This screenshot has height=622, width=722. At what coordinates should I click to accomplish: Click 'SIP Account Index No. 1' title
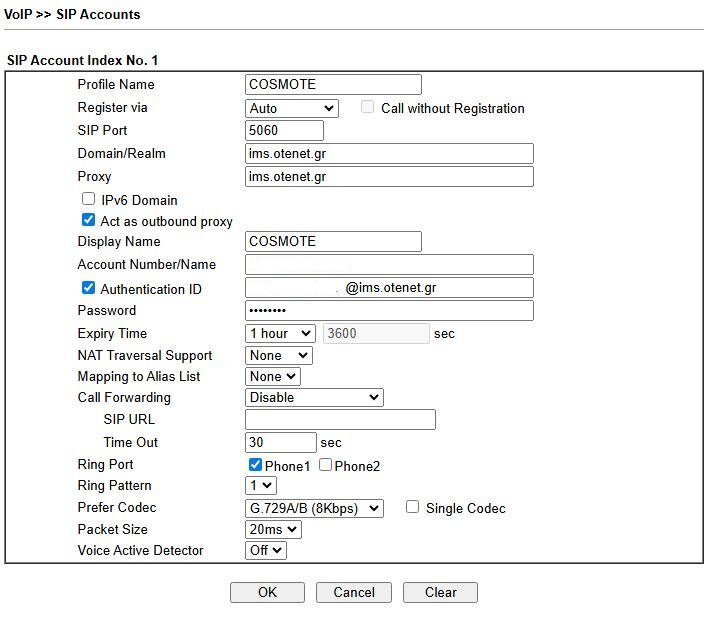(x=82, y=60)
